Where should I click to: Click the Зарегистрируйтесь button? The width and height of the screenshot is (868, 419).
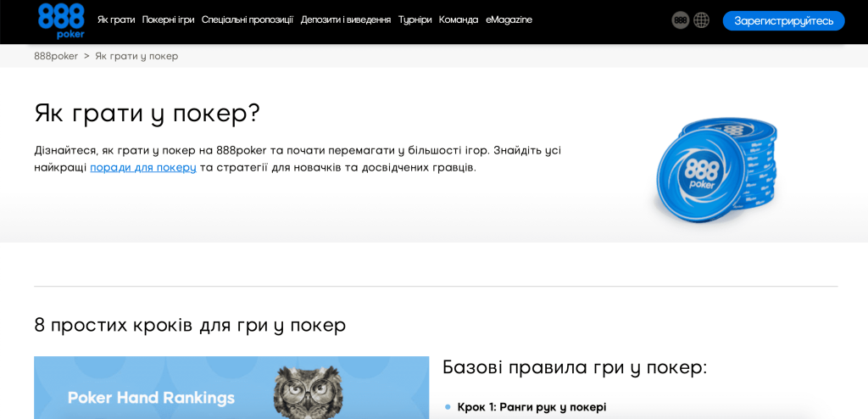pos(783,21)
